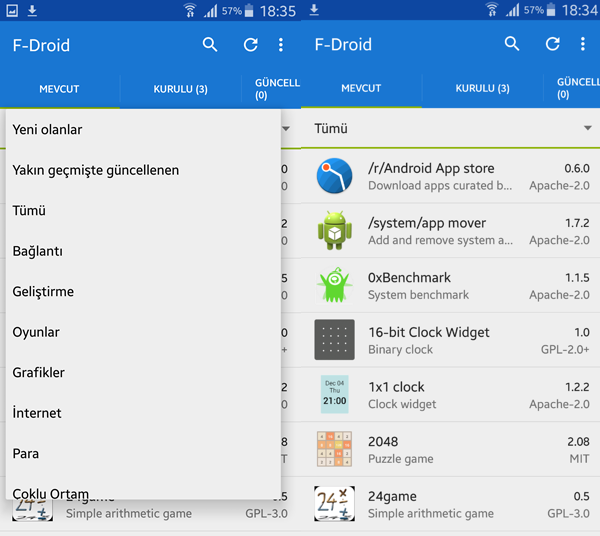Tap the Wi-Fi icon in the left status bar

[x=190, y=10]
